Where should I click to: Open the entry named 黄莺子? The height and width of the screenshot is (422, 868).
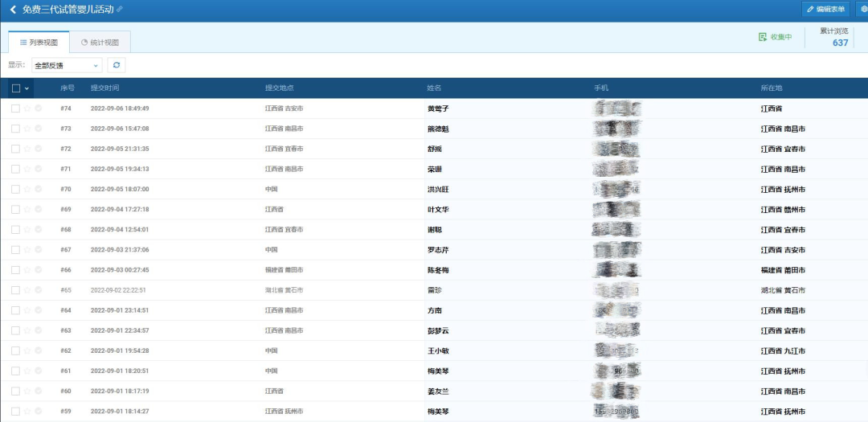[x=438, y=109]
